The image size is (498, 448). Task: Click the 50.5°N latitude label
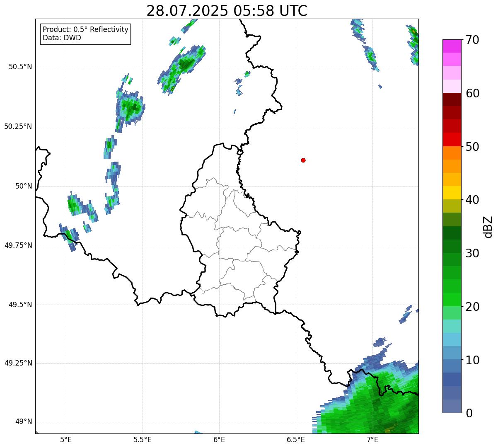[x=20, y=67]
